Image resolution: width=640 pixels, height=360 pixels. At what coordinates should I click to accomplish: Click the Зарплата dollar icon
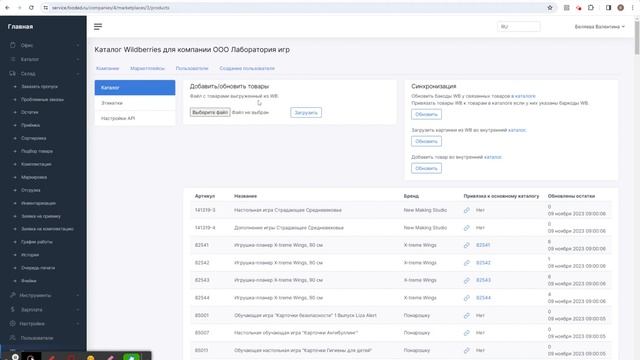13,309
